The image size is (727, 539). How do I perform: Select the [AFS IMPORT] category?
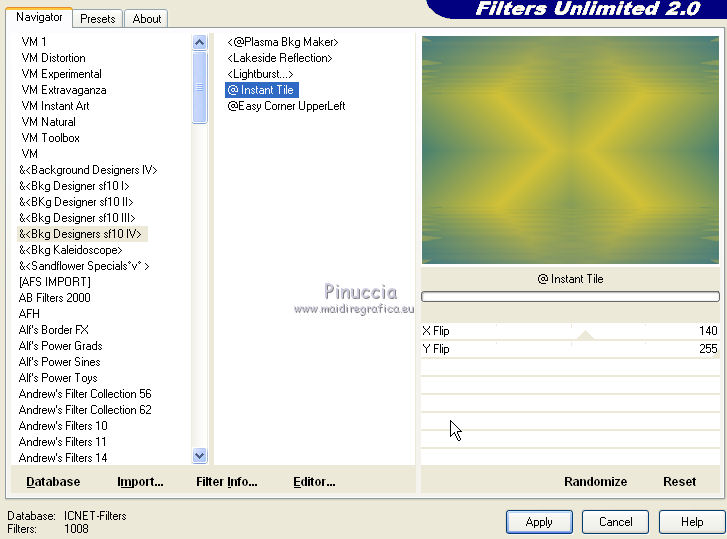click(x=55, y=282)
